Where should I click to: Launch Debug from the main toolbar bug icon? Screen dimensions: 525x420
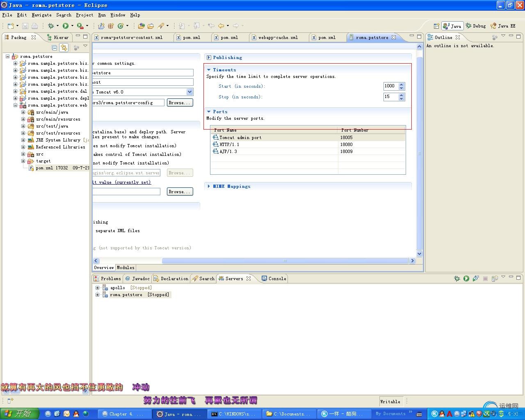coord(51,26)
